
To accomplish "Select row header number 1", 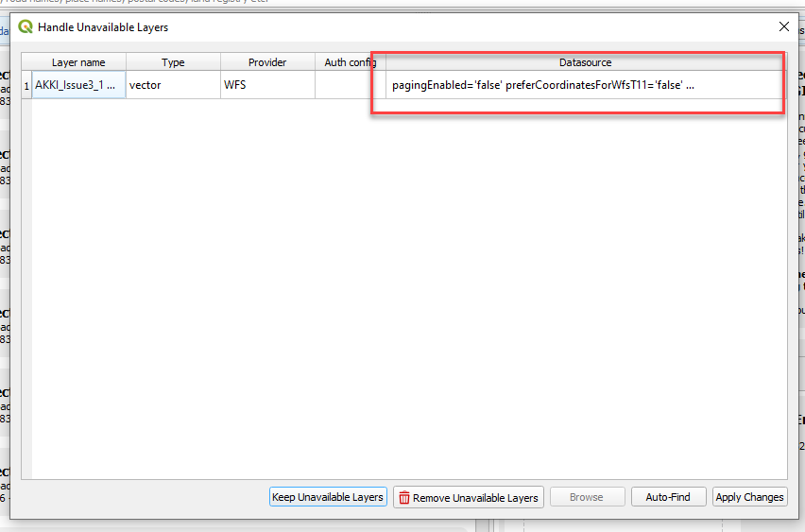I will pyautogui.click(x=26, y=85).
